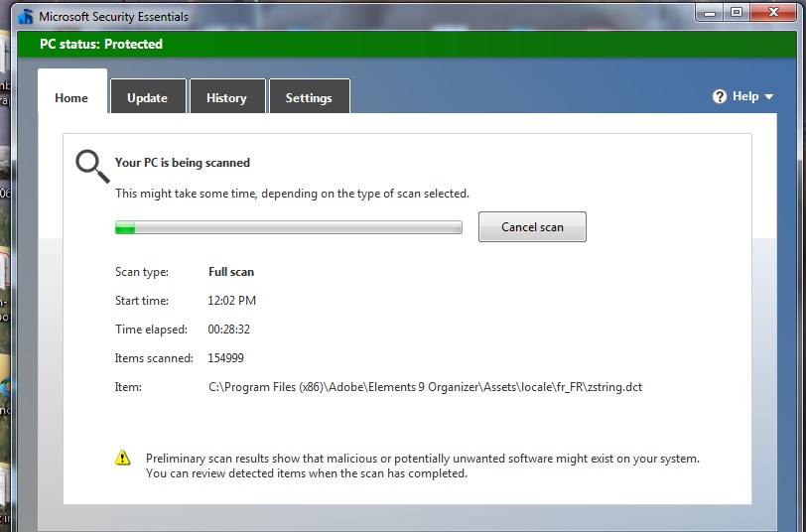Viewport: 806px width, 532px height.
Task: Expand the Help dropdown arrow
Action: [x=769, y=96]
